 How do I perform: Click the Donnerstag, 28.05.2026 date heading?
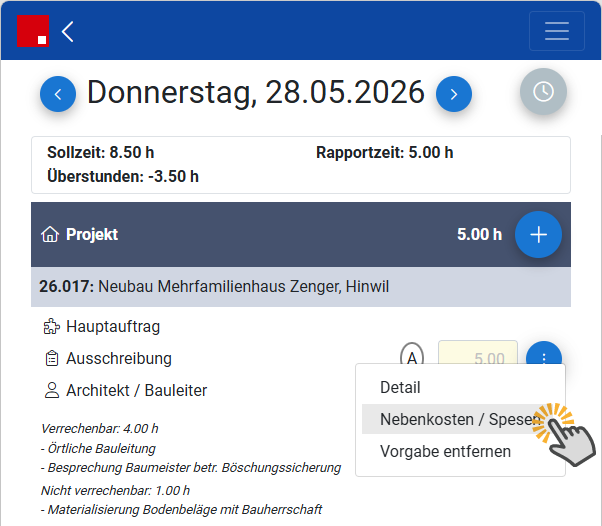click(x=256, y=92)
